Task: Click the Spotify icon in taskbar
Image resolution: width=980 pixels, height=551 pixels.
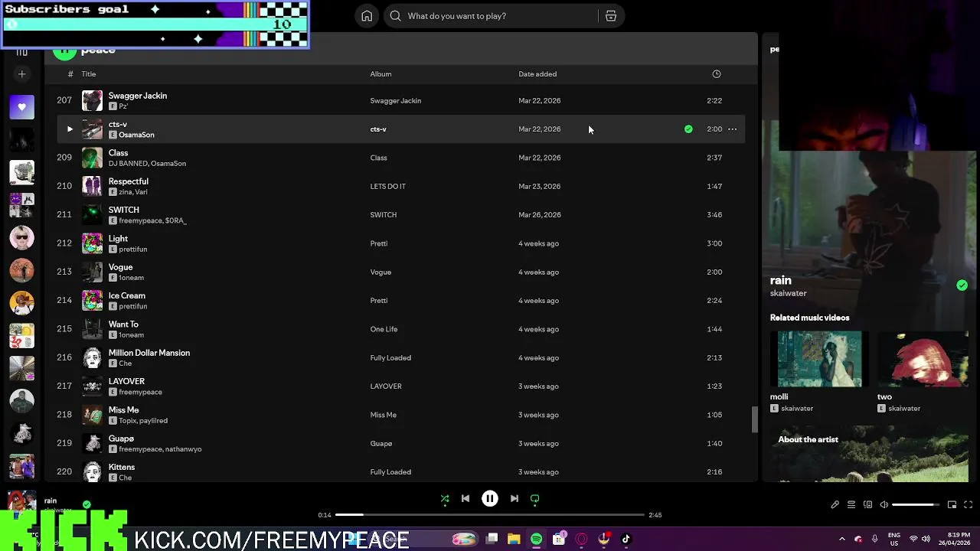Action: coord(536,539)
